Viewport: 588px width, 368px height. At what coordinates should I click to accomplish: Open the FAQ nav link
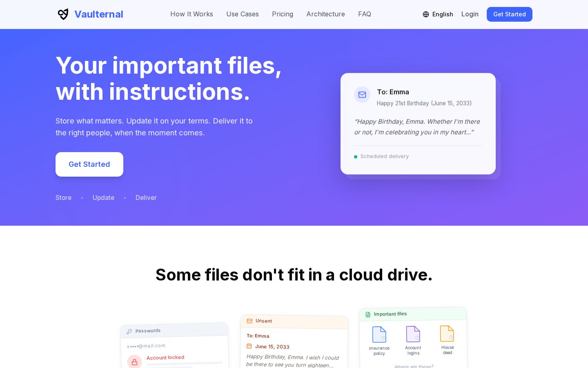[365, 14]
